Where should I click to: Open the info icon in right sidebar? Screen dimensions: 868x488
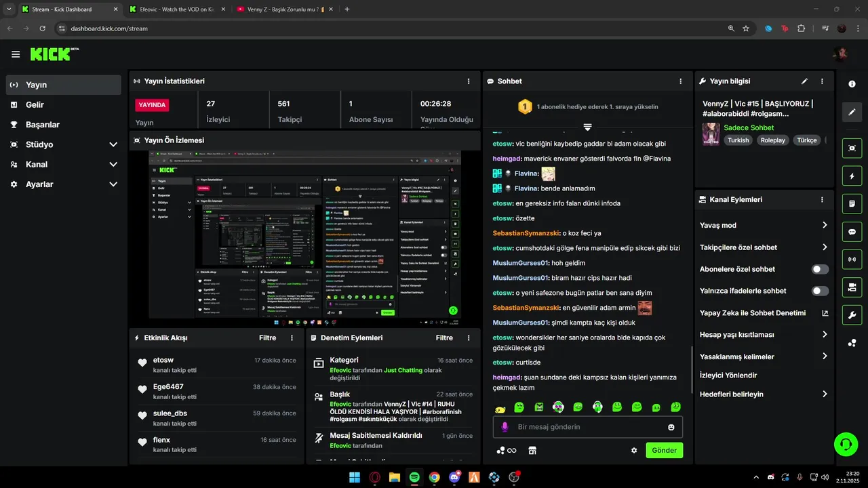pos(852,83)
